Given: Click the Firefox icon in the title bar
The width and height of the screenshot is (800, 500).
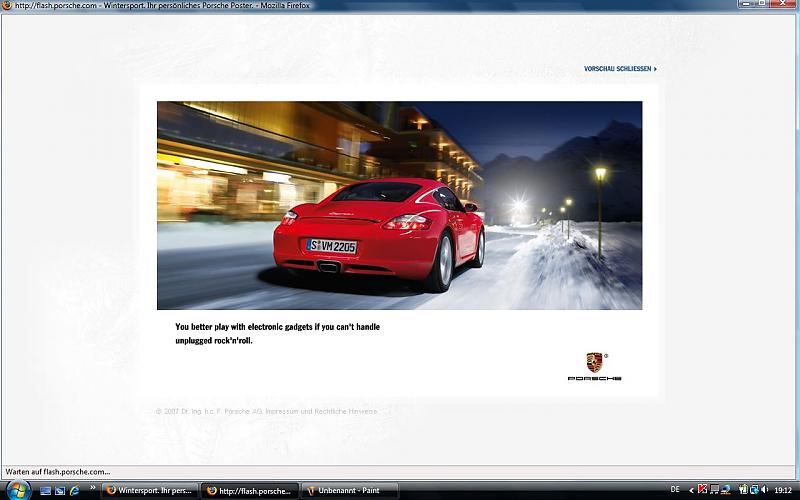Looking at the screenshot, I should [7, 5].
